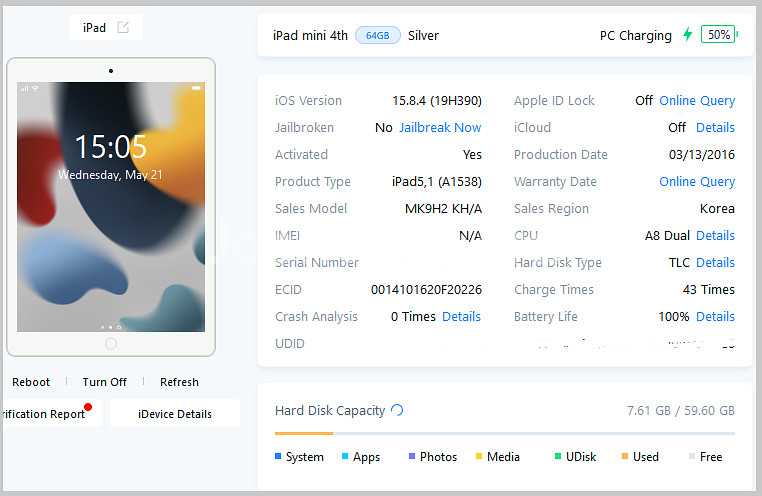The image size is (762, 496).
Task: Click the iPad home button on preview
Action: [x=111, y=344]
